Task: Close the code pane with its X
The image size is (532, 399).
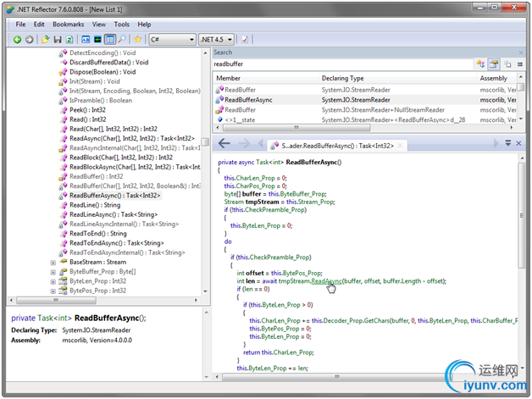Action: coord(518,143)
